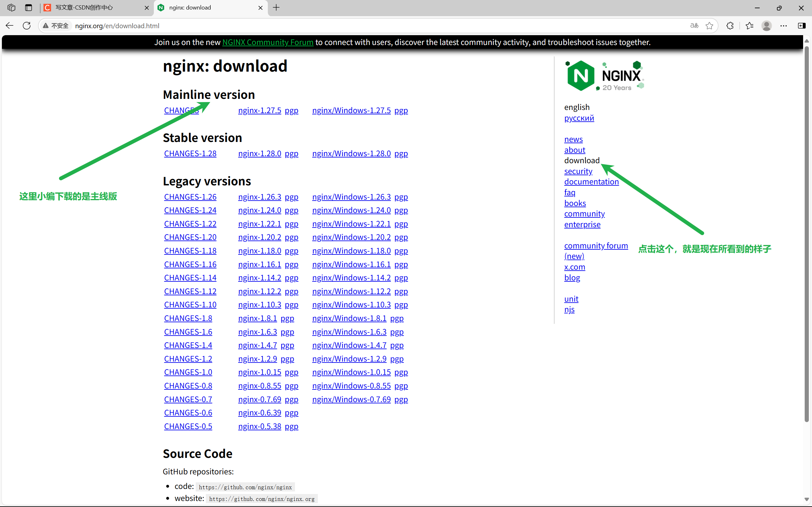Switch the site language to русский

point(579,118)
